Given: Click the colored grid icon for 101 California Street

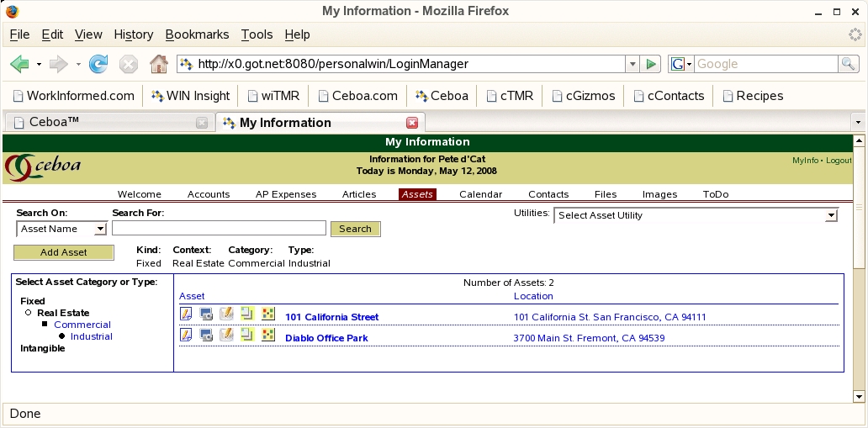Looking at the screenshot, I should click(267, 314).
